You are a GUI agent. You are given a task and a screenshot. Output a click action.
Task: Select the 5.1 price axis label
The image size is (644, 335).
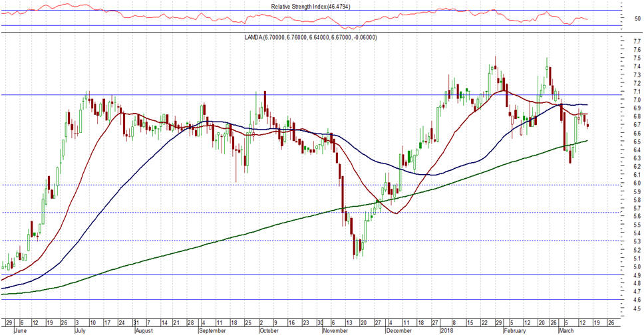637,258
